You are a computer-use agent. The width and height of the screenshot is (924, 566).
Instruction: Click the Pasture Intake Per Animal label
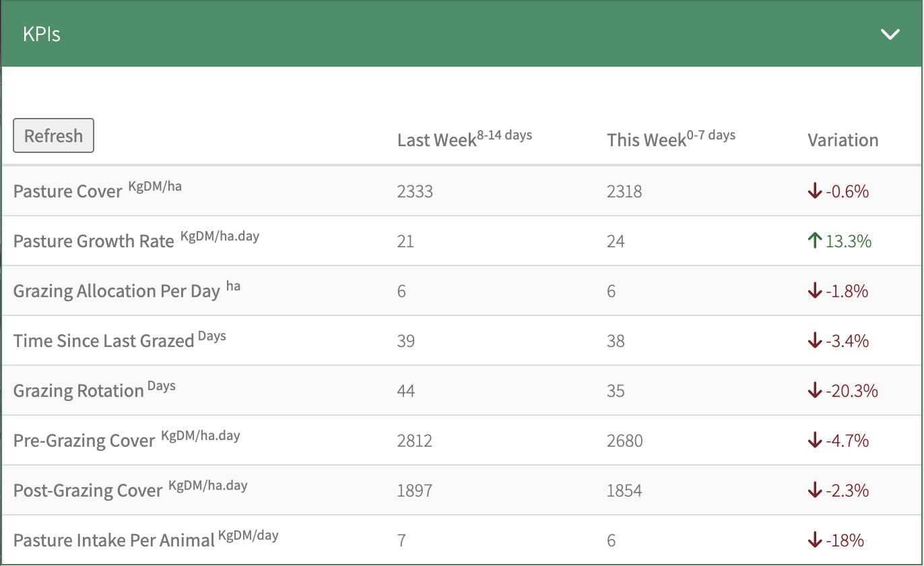tap(114, 540)
